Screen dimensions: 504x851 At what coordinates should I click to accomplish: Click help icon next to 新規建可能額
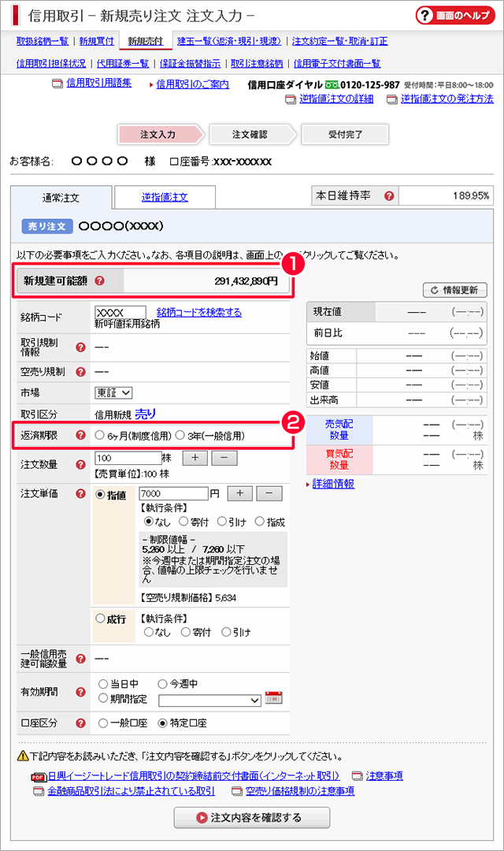(x=99, y=281)
